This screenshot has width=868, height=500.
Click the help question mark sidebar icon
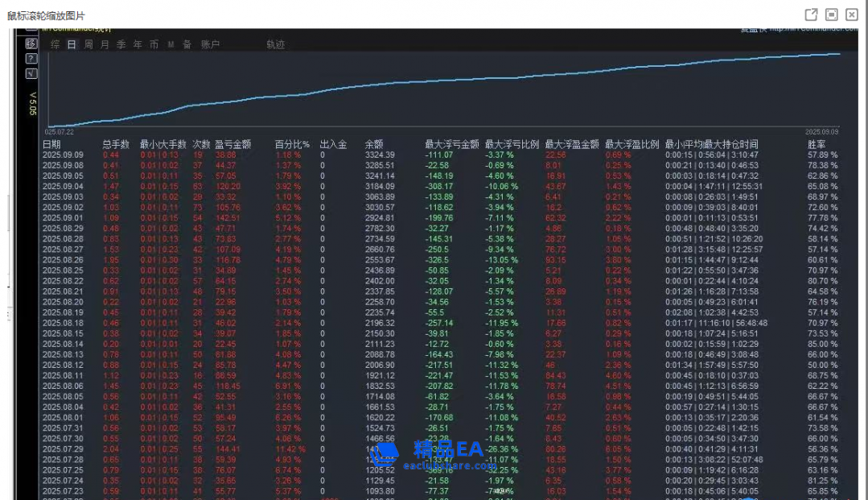tap(31, 59)
